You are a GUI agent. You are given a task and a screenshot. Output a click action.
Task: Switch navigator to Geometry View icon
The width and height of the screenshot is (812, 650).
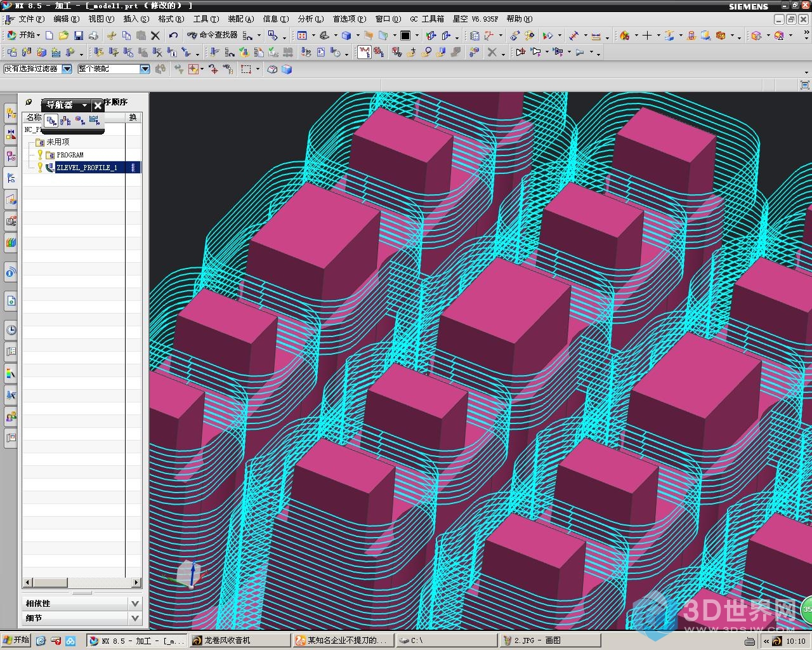tap(80, 121)
